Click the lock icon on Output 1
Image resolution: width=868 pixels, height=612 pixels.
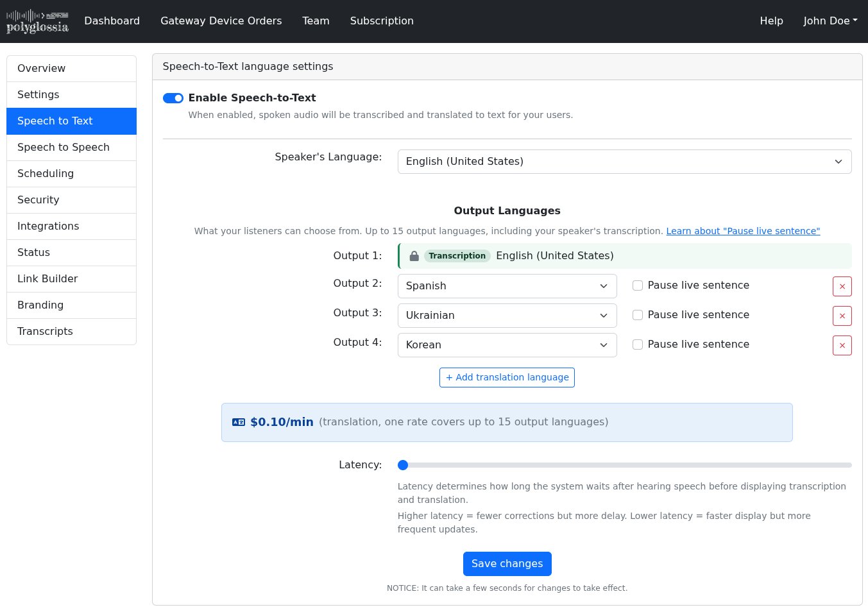(x=414, y=256)
